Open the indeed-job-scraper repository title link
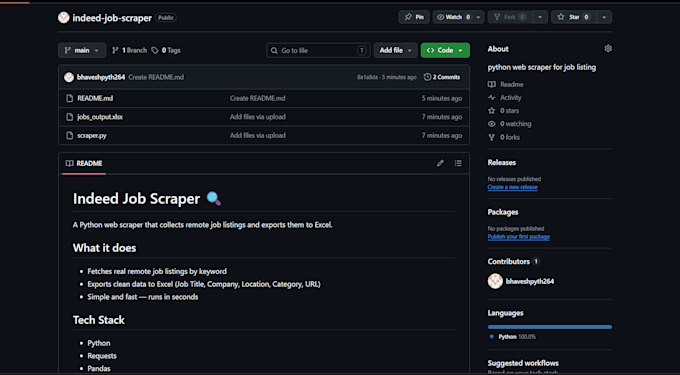The height and width of the screenshot is (375, 680). coord(112,18)
